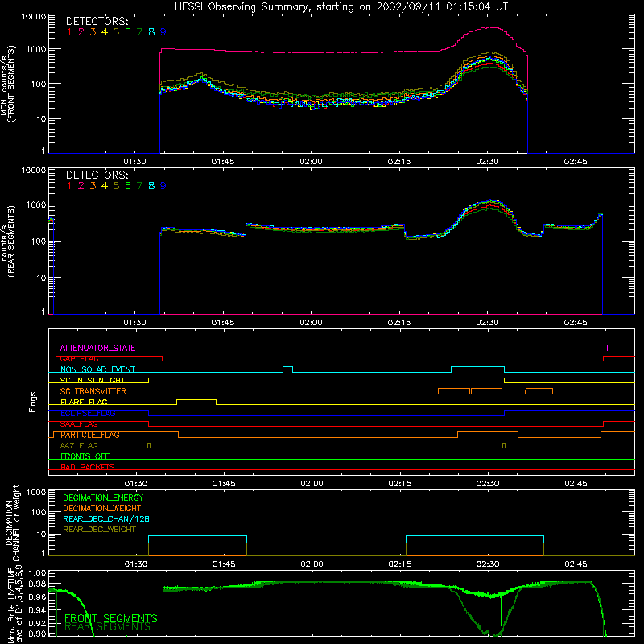Viewport: 644px width, 644px height.
Task: Click the 0.92 value on livetime axis
Action: click(38, 622)
